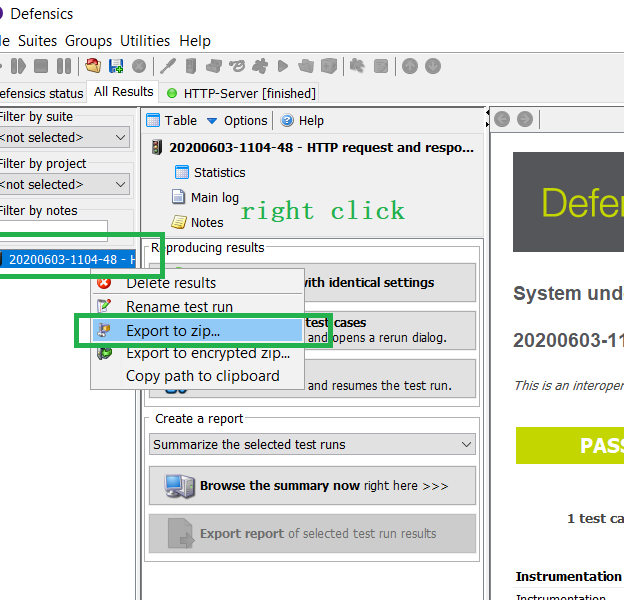624x600 pixels.
Task: Click Export report of selected test run results
Action: (x=312, y=534)
